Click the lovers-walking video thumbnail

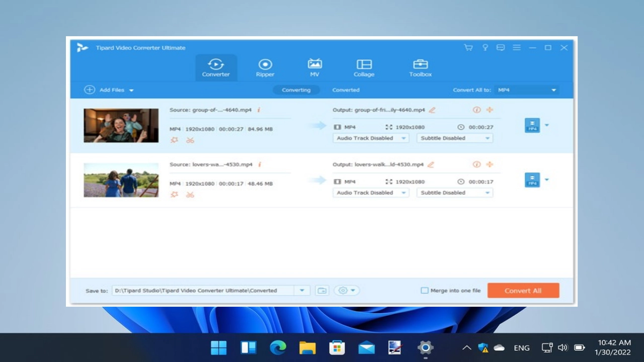point(121,180)
